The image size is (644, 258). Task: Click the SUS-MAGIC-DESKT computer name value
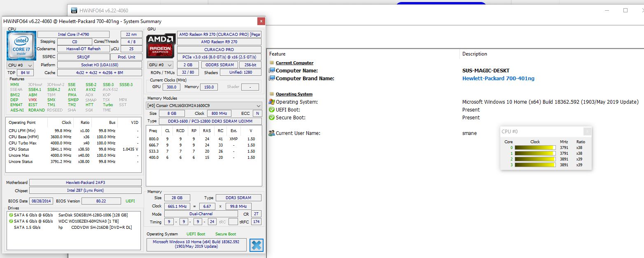486,71
